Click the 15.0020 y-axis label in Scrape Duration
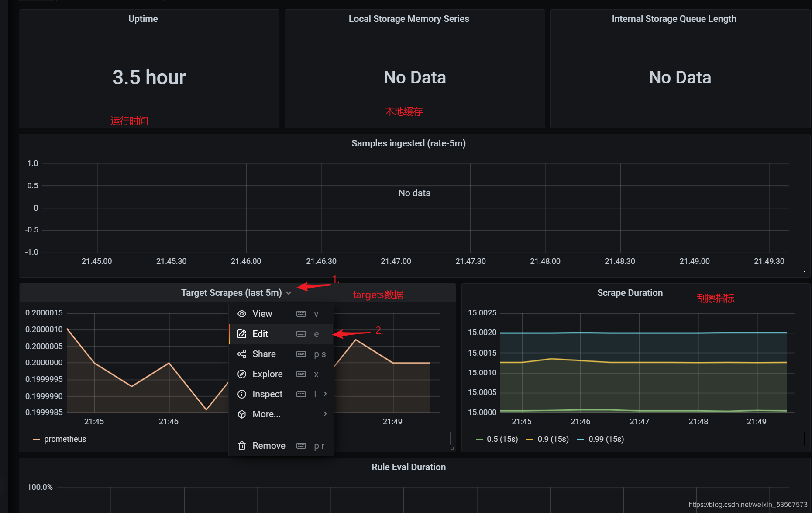 [x=482, y=333]
